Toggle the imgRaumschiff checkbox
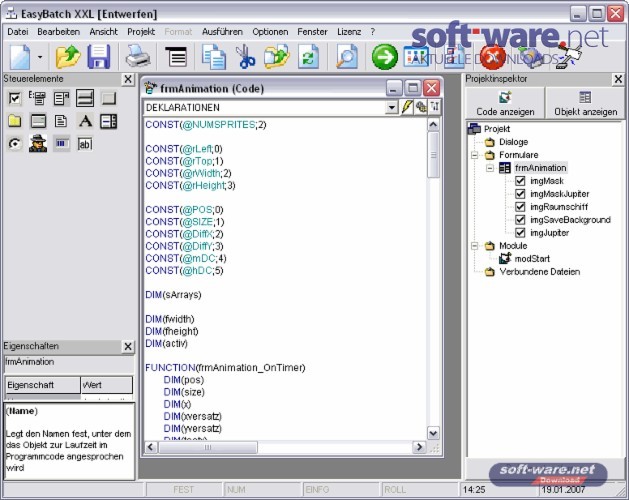Screen dimensions: 629x500 click(520, 207)
